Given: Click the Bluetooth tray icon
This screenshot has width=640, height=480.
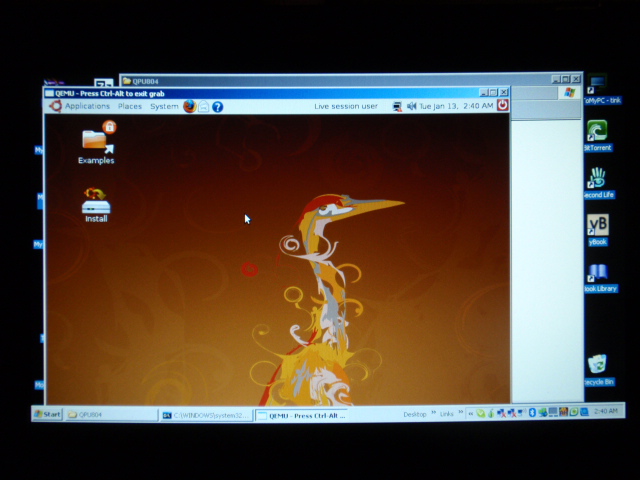Looking at the screenshot, I should click(x=532, y=413).
